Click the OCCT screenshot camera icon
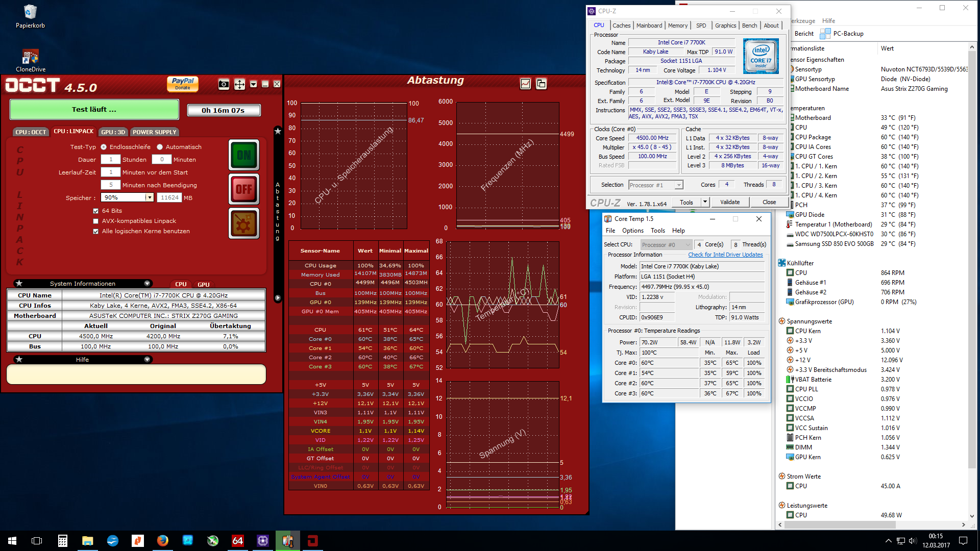This screenshot has width=980, height=551. 224,84
